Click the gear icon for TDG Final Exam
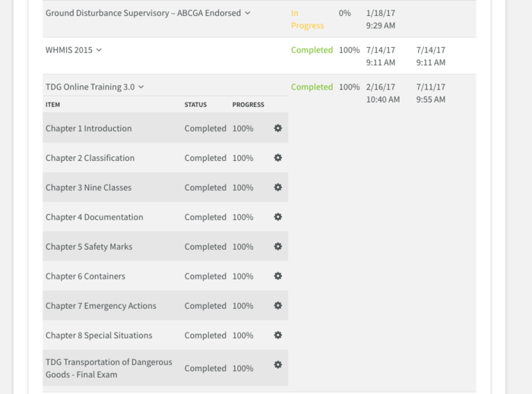Screen dimensions: 532x394 (x=278, y=364)
